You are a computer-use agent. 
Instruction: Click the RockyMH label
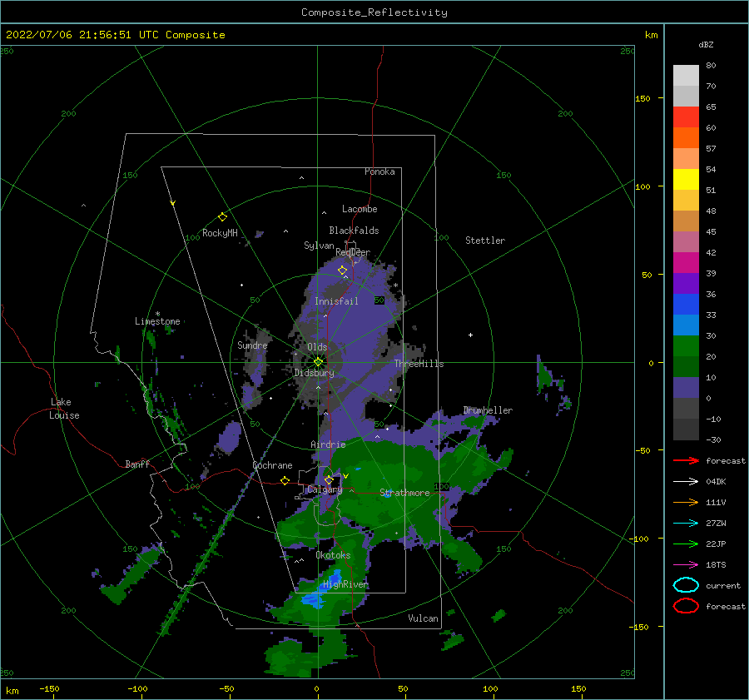click(220, 233)
